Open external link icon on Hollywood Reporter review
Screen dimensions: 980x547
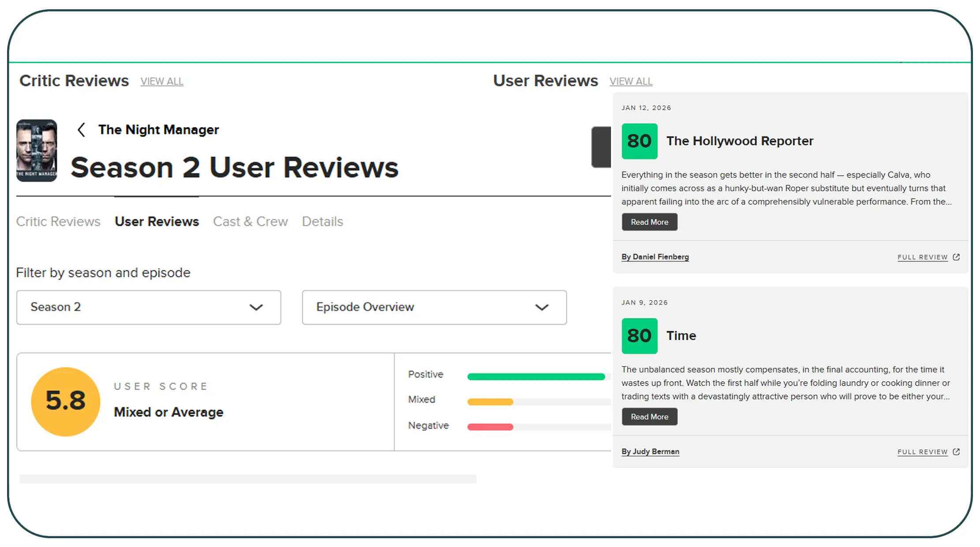(x=956, y=257)
